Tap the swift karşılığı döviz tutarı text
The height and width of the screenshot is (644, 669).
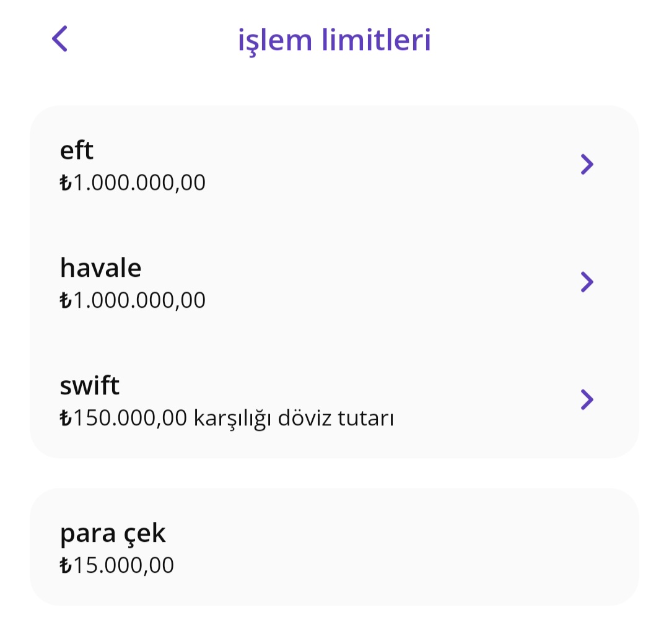tap(294, 419)
